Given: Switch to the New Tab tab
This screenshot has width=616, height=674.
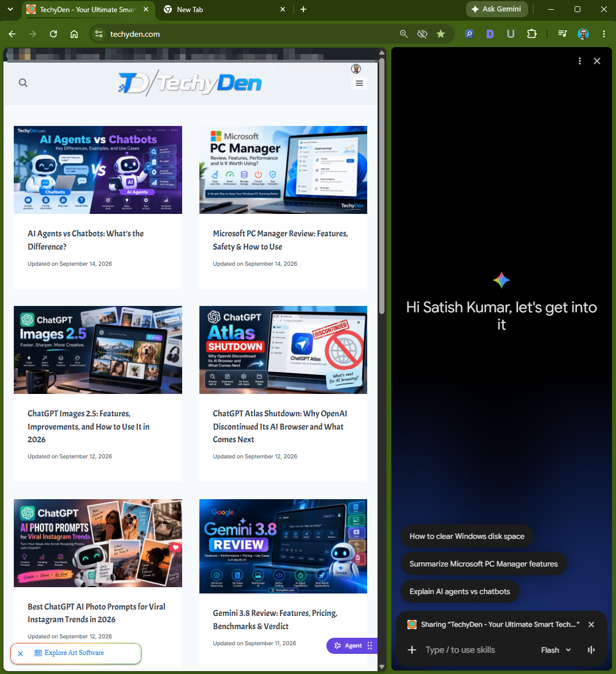Looking at the screenshot, I should [x=224, y=9].
